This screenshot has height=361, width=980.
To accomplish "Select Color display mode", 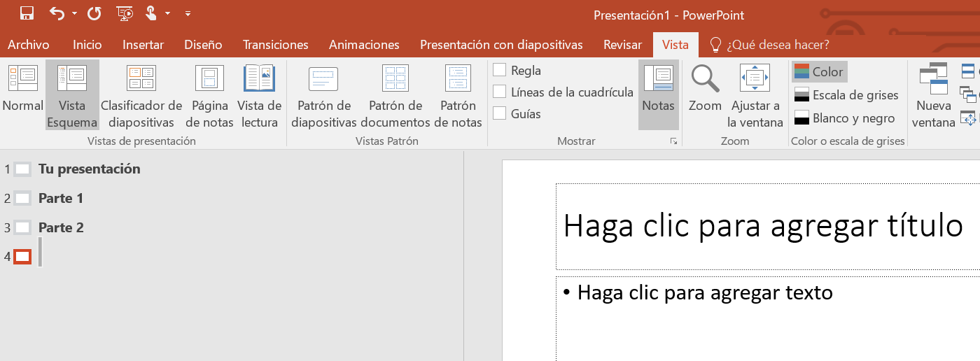I will tap(819, 72).
